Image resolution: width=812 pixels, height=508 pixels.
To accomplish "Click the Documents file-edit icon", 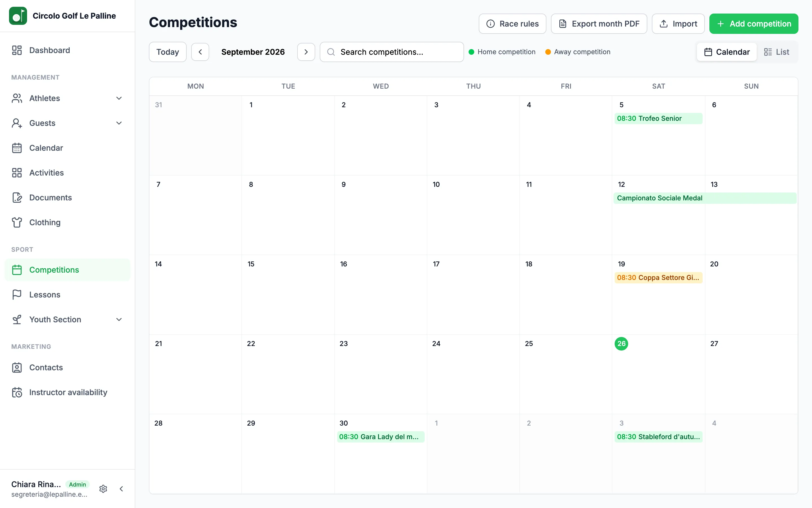I will (17, 198).
